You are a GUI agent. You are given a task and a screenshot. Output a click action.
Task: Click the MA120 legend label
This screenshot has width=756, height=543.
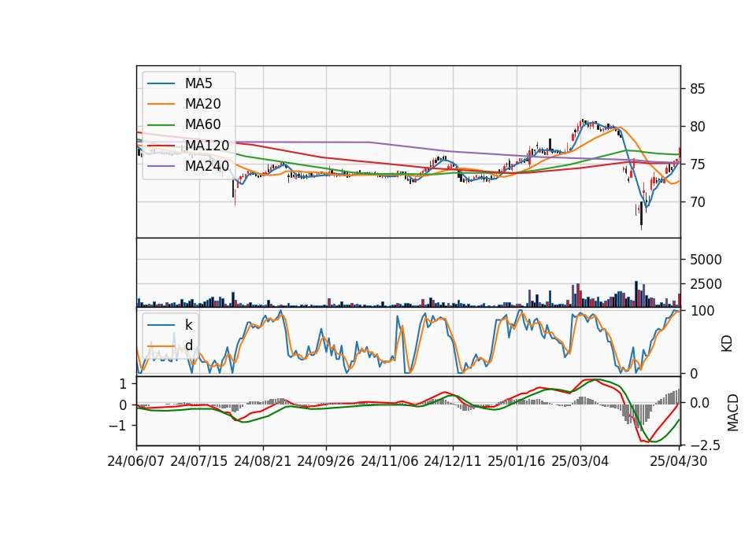click(207, 146)
